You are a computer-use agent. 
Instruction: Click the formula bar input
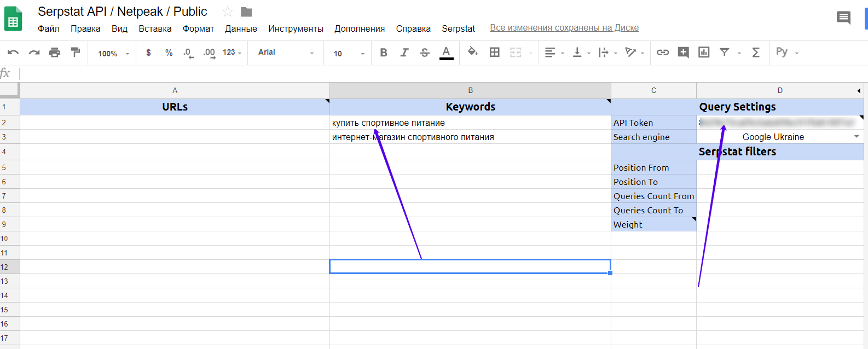[x=438, y=73]
